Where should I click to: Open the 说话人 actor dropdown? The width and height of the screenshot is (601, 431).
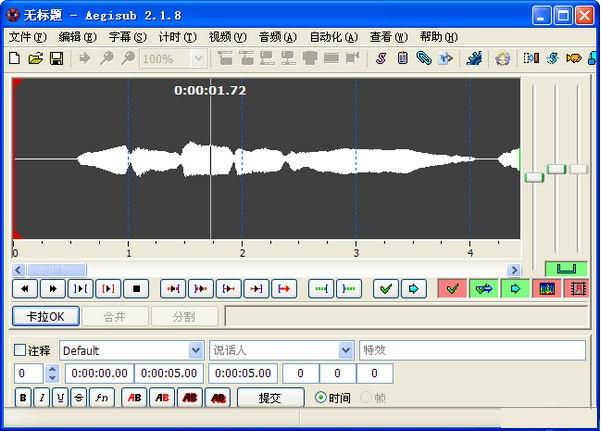(x=346, y=350)
